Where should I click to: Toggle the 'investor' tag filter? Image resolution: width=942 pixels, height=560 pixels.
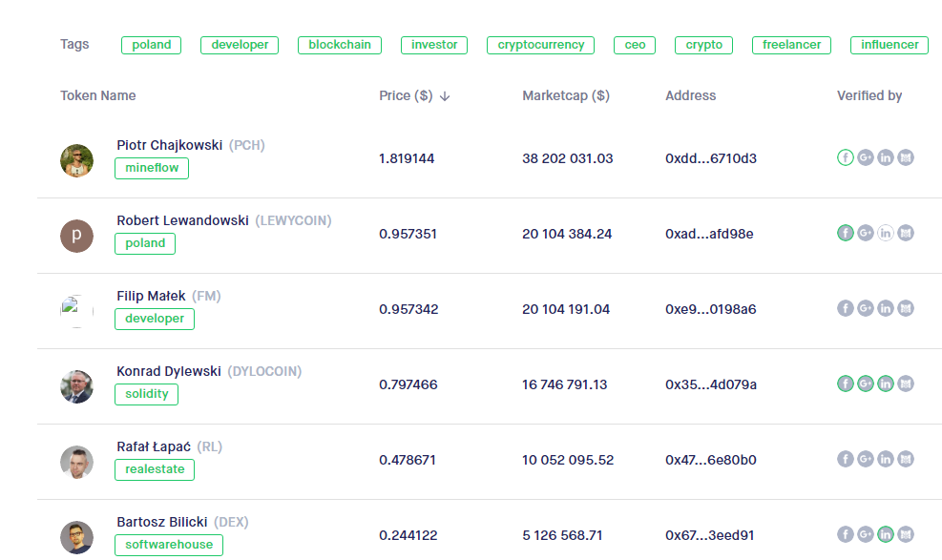[434, 45]
